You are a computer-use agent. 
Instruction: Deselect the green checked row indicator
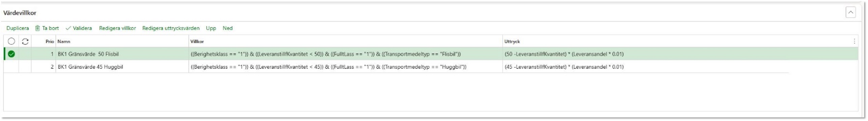[x=11, y=54]
